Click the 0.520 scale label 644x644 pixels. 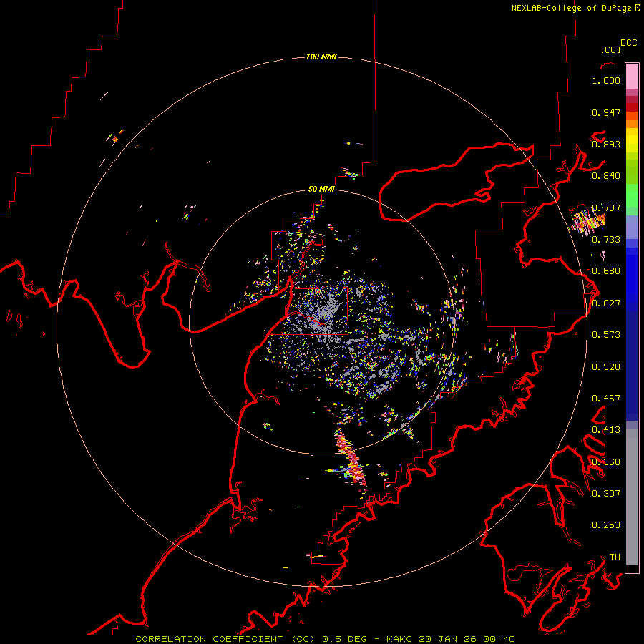(x=606, y=366)
